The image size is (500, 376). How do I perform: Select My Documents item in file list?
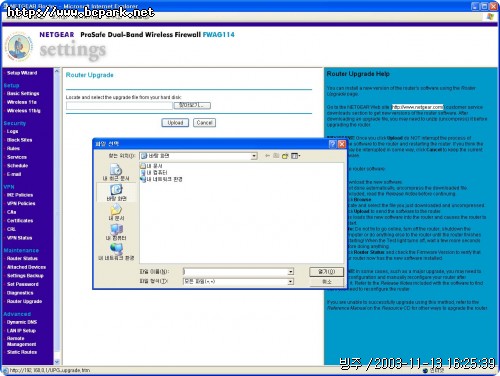(x=152, y=166)
